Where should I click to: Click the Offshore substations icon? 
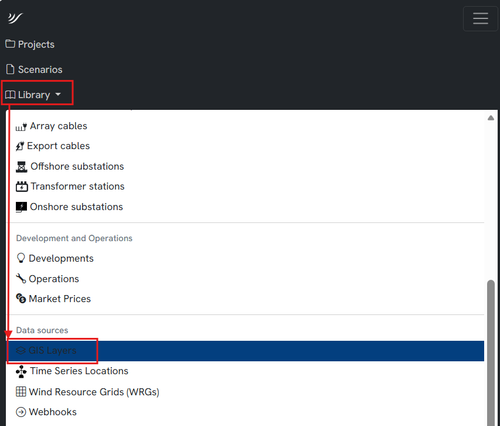[x=21, y=166]
